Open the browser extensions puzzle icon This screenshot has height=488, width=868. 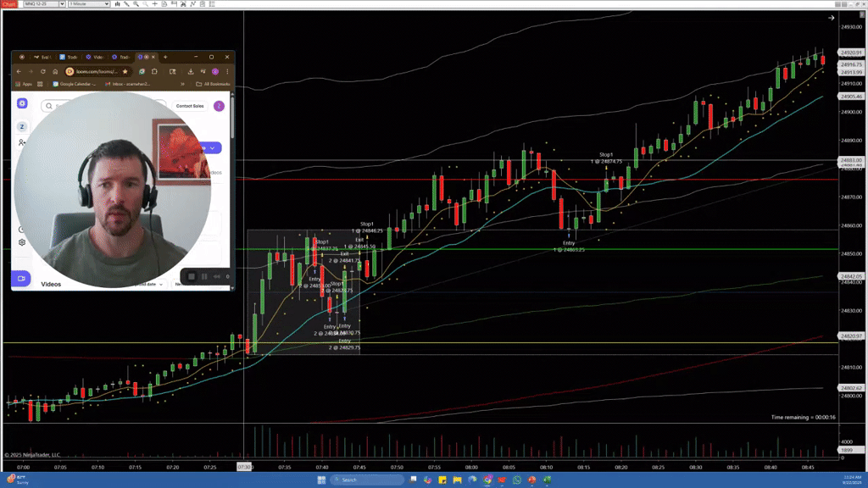(x=154, y=71)
